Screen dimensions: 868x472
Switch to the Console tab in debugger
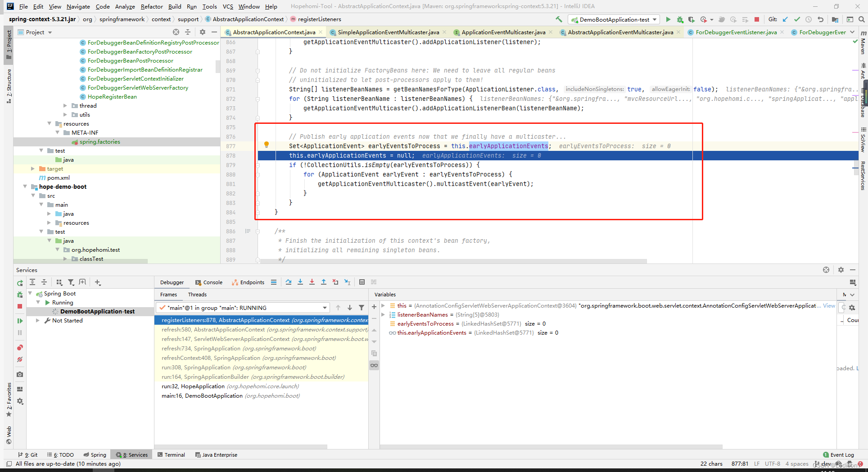(209, 282)
